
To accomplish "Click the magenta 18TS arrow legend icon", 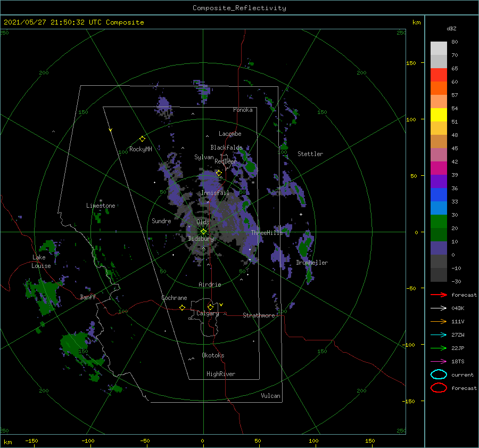I will pos(439,362).
